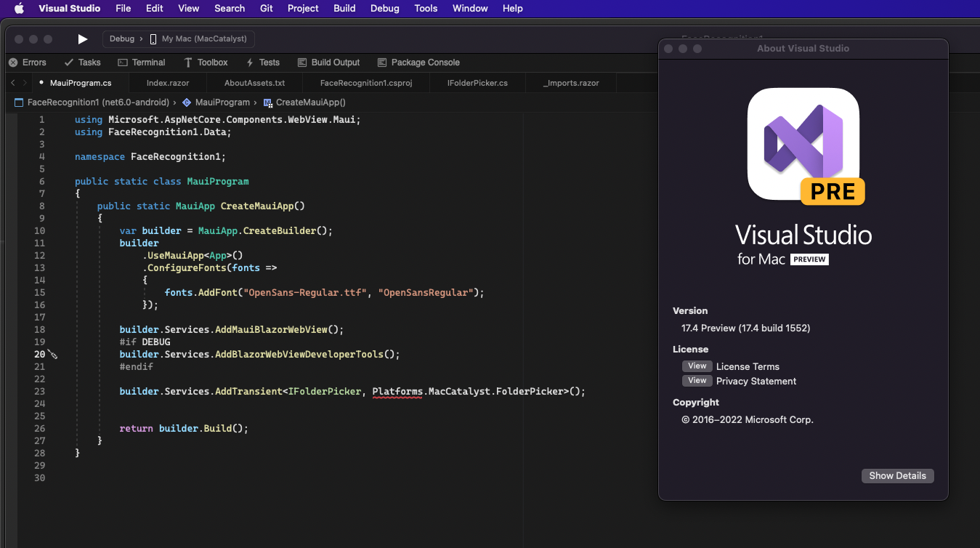Open the Tasks pad
The height and width of the screenshot is (548, 980).
(82, 63)
